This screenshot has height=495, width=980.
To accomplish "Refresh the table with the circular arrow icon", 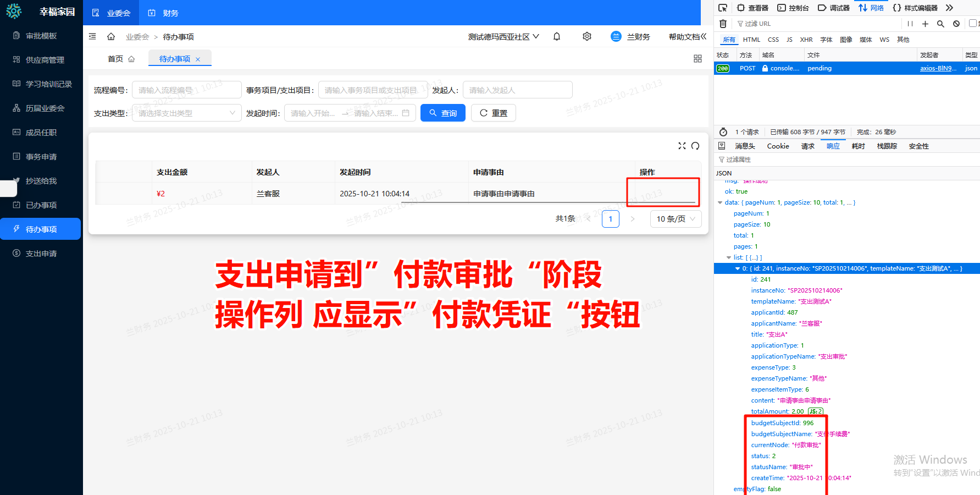I will pyautogui.click(x=695, y=146).
